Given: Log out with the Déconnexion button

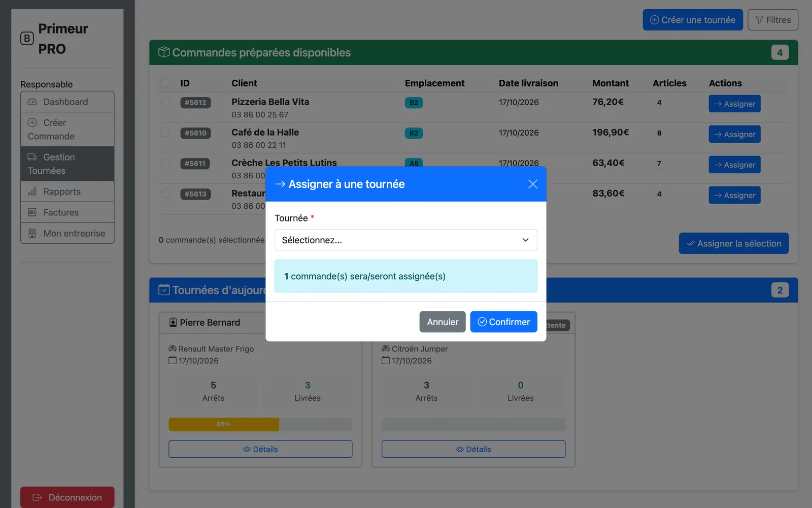Looking at the screenshot, I should coord(67,497).
